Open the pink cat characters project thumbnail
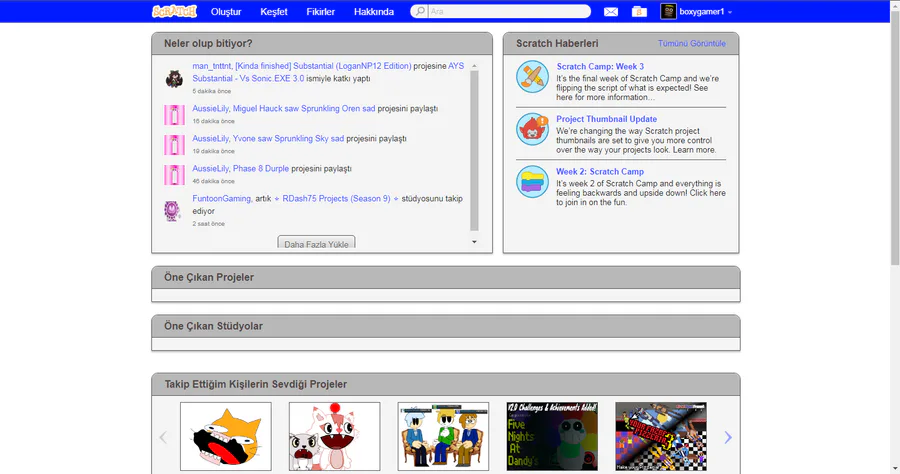The image size is (900, 474). pos(334,436)
